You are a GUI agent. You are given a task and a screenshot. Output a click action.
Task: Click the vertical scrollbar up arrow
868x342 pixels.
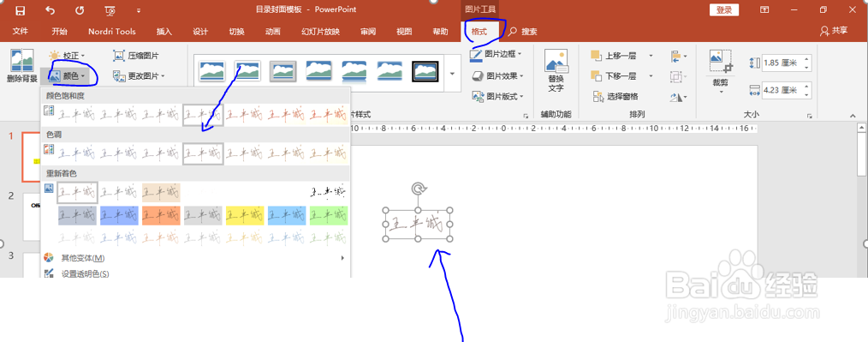862,128
